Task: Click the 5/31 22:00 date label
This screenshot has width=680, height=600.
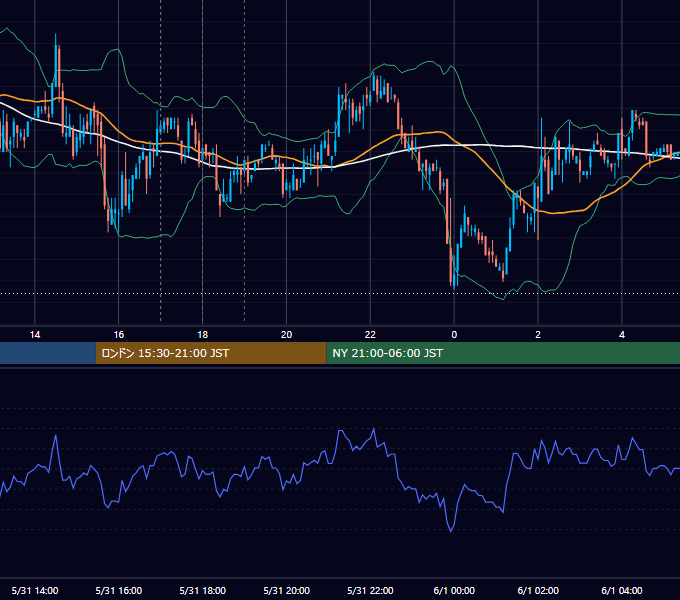Action: (x=370, y=590)
